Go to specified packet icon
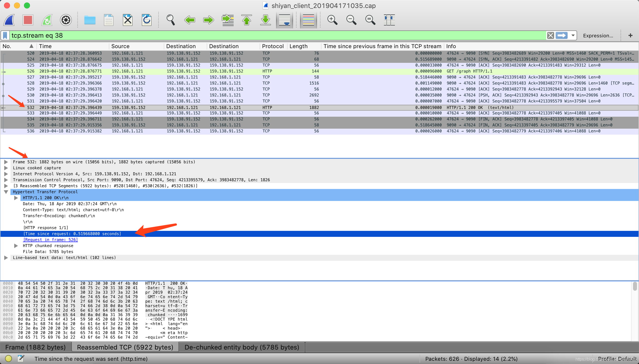The height and width of the screenshot is (364, 639). (228, 20)
